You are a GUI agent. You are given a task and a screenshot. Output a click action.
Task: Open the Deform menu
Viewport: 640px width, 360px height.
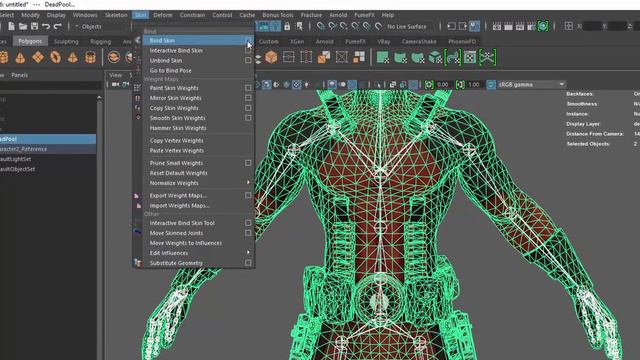162,15
